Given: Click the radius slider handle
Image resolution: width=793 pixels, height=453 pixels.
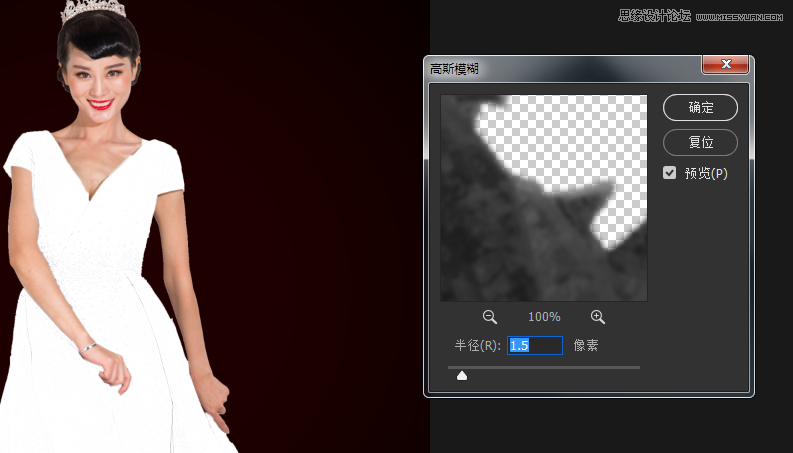Looking at the screenshot, I should 462,376.
